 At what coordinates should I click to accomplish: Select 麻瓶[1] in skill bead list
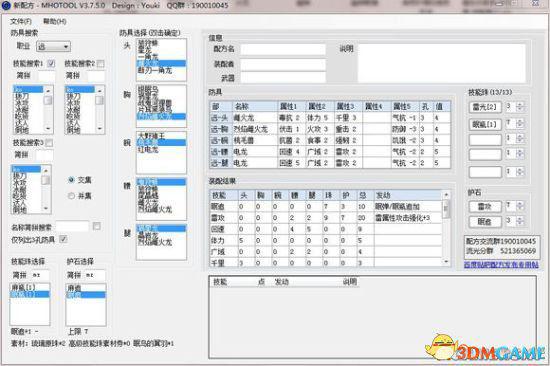(23, 287)
